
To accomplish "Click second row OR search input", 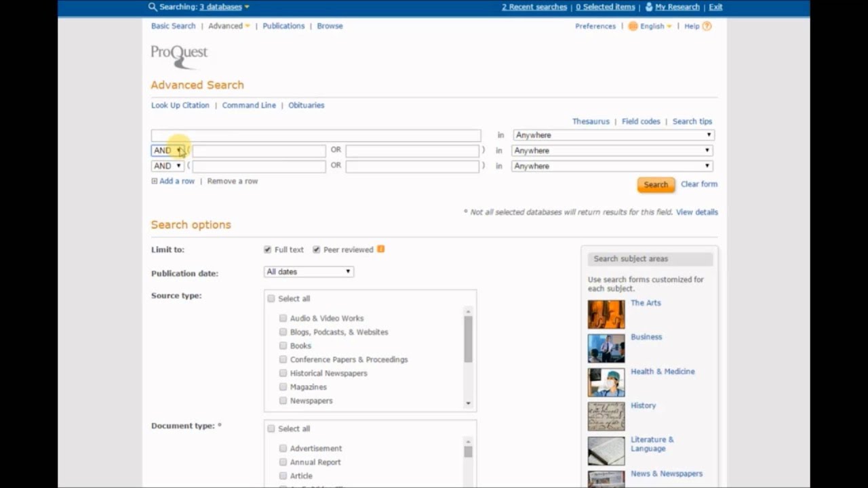I will coord(412,150).
